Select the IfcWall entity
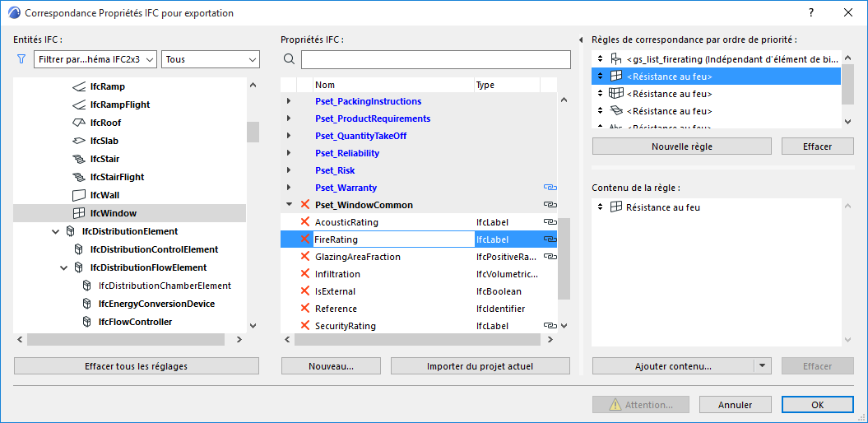Screen dimensions: 868x423 click(104, 195)
